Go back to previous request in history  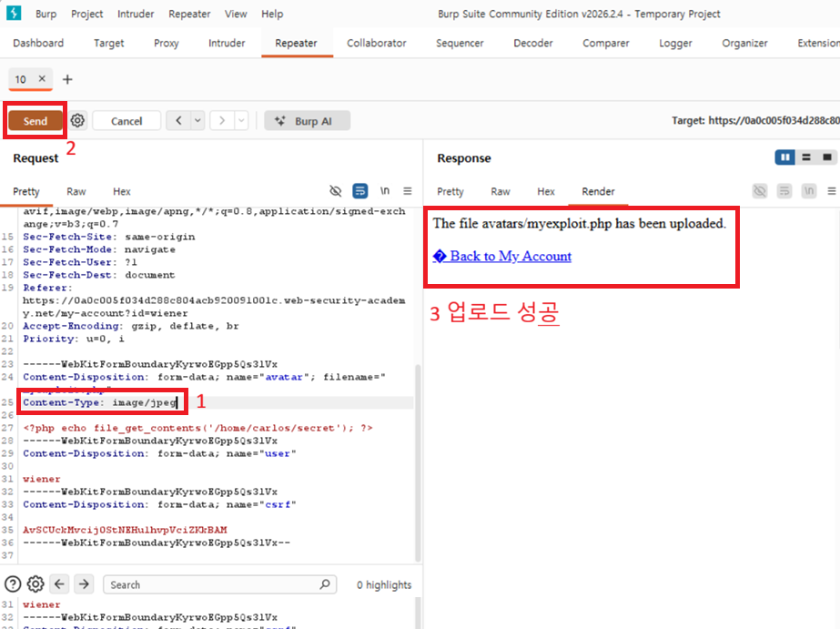pos(179,120)
